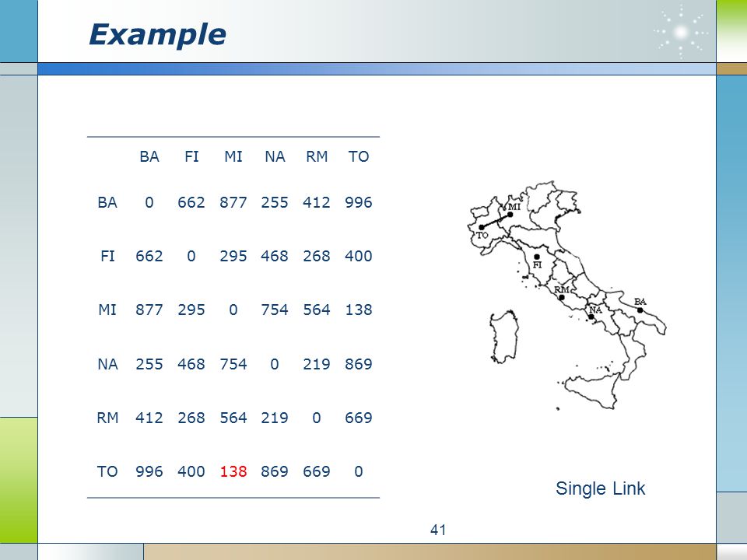This screenshot has height=560, width=747.
Task: Click the 0 in the BA row
Action: [149, 202]
